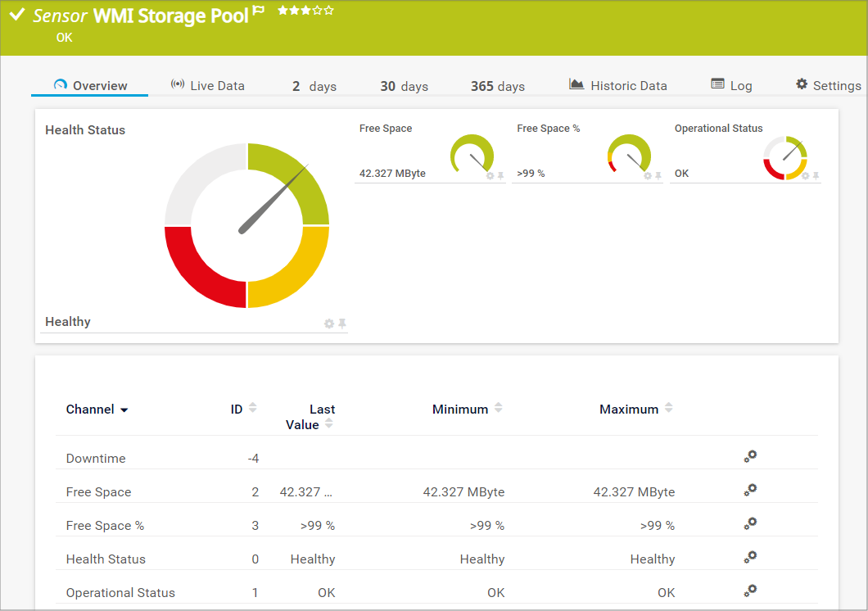
Task: Open settings gear for Operational Status channel
Action: pos(750,591)
